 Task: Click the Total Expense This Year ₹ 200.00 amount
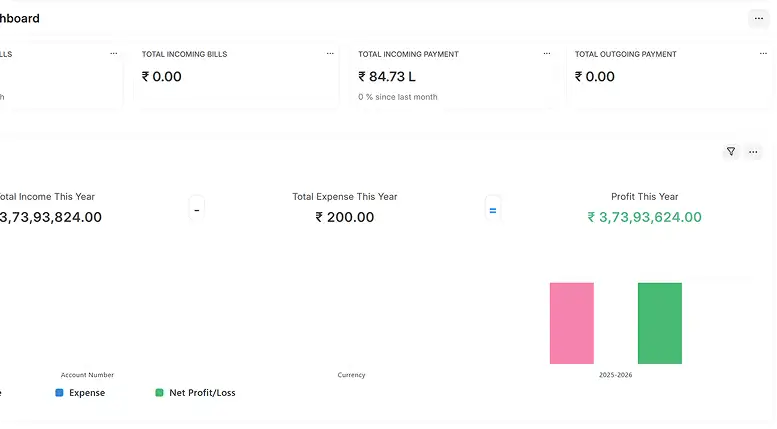click(344, 217)
